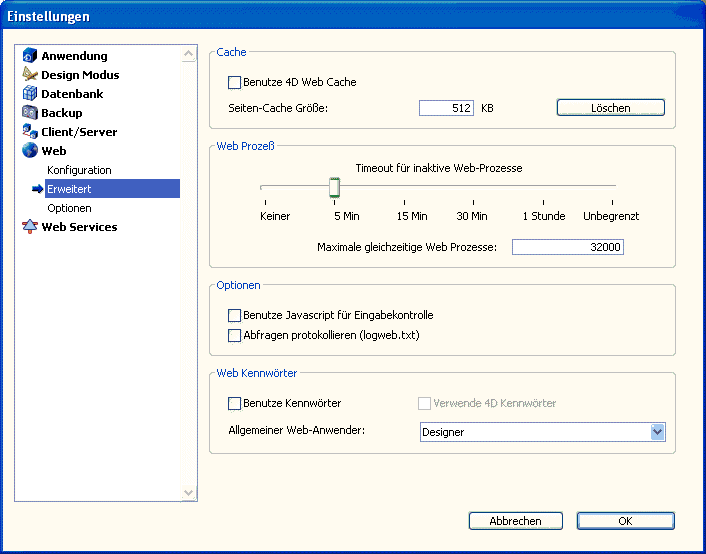Click the Design Modus ruler icon
706x554 pixels.
click(30, 75)
